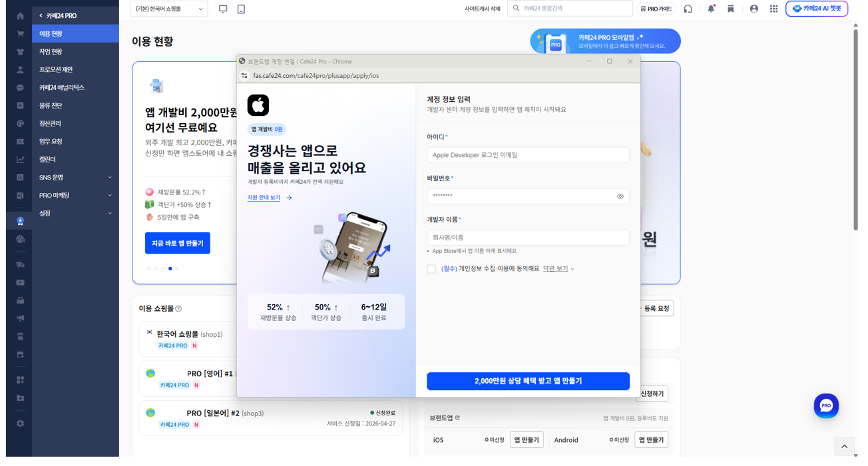Click the 회사명/이름 developer name field
The width and height of the screenshot is (868, 466).
[528, 238]
